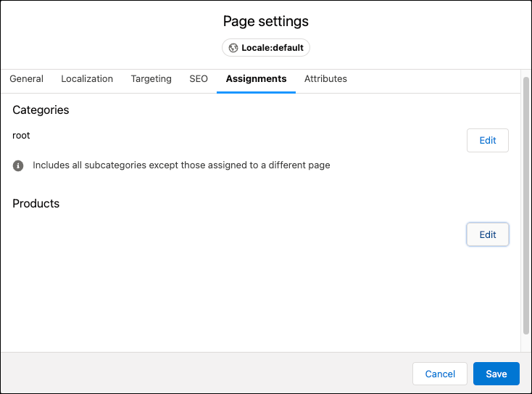Show the Attributes tab
This screenshot has height=394, width=532.
point(325,79)
